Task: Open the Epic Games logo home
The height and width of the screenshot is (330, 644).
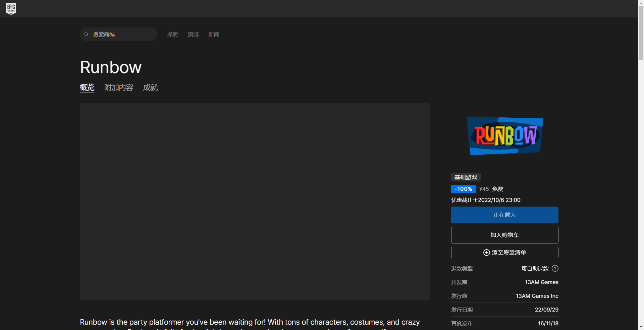Action: [11, 8]
